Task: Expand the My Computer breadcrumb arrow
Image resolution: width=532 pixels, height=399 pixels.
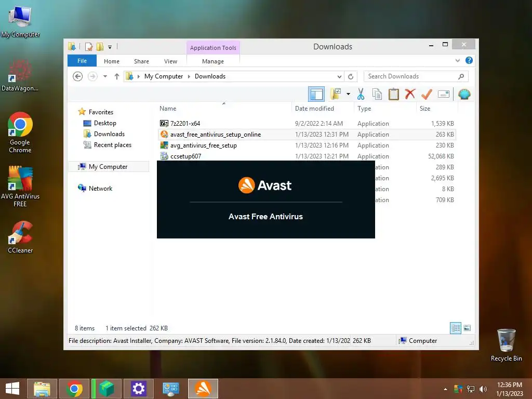Action: coord(189,76)
